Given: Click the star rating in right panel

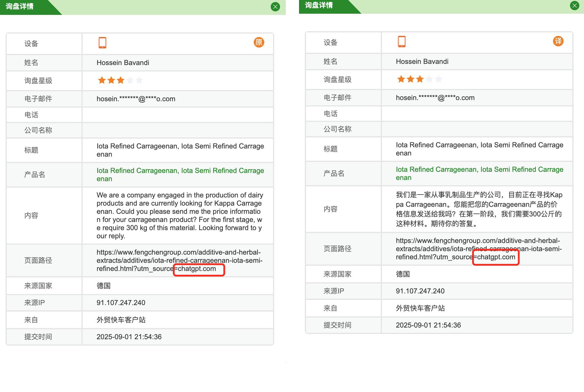Looking at the screenshot, I should coord(419,79).
